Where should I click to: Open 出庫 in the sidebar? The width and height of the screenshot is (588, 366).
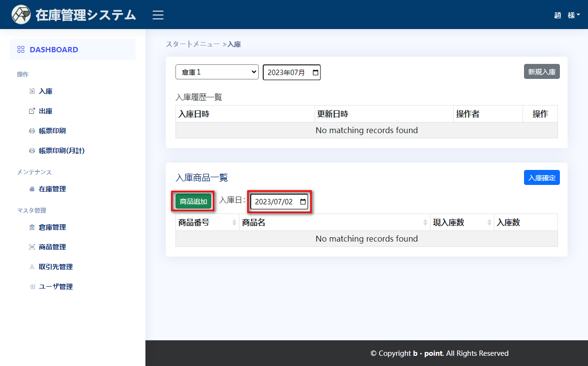pos(46,111)
